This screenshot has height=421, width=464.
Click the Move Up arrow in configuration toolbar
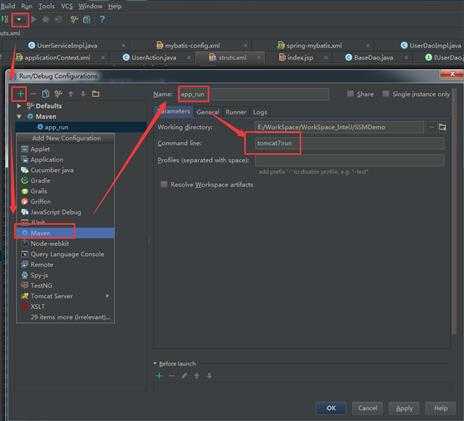click(x=71, y=94)
